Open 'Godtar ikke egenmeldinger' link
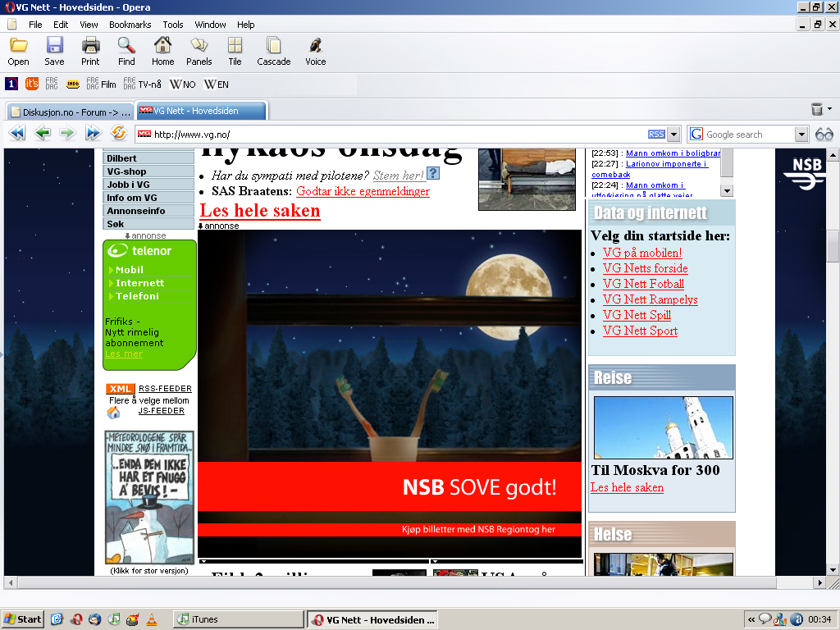840x630 pixels. (363, 191)
